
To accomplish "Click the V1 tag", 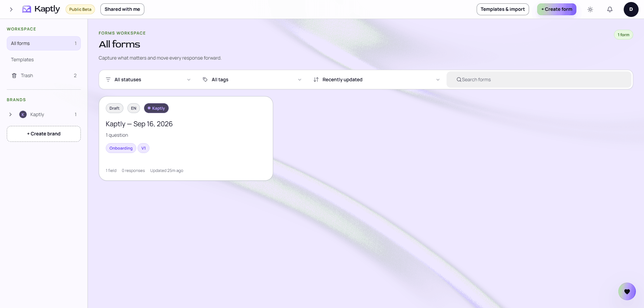I will (143, 148).
